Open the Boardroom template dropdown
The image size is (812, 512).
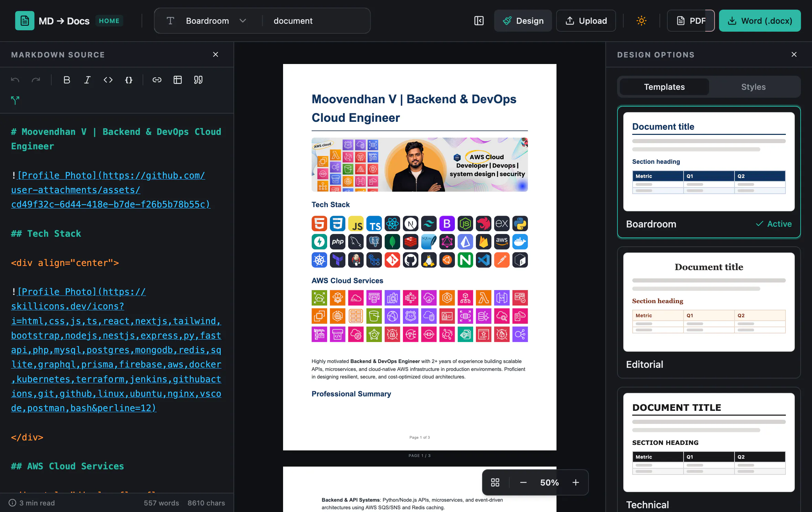coord(216,21)
